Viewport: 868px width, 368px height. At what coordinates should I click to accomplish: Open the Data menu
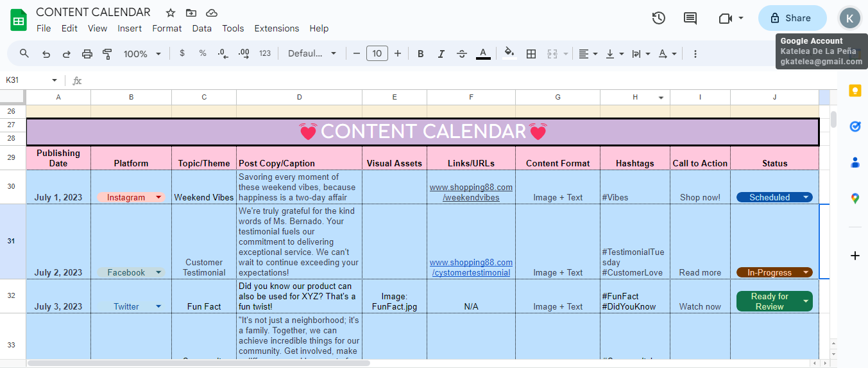201,28
